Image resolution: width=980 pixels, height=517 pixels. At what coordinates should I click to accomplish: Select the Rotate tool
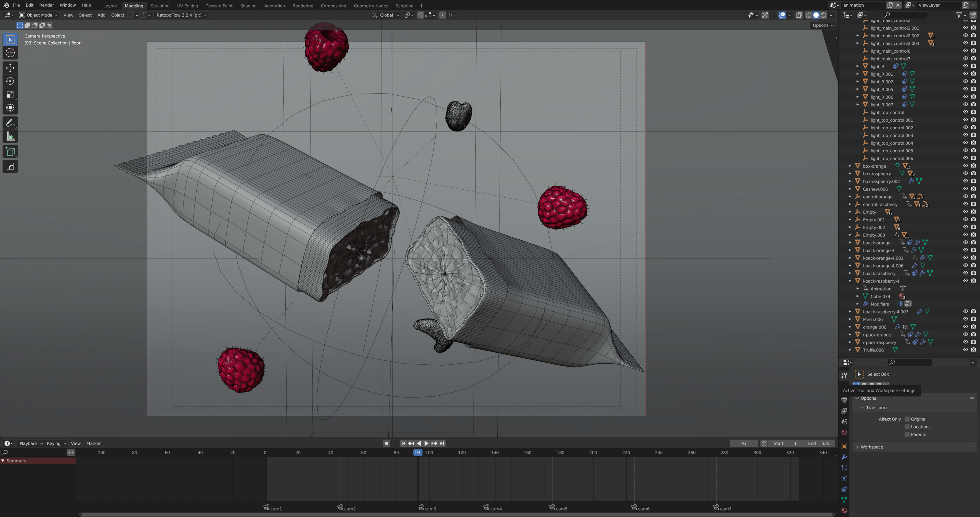point(10,81)
